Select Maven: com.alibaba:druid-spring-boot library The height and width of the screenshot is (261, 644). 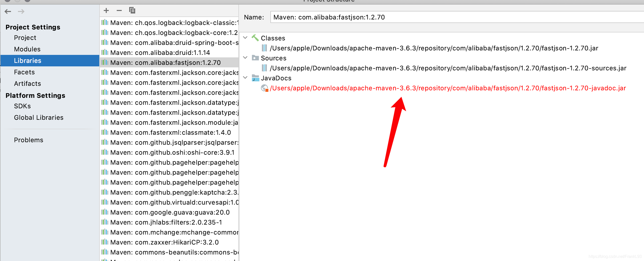[169, 42]
